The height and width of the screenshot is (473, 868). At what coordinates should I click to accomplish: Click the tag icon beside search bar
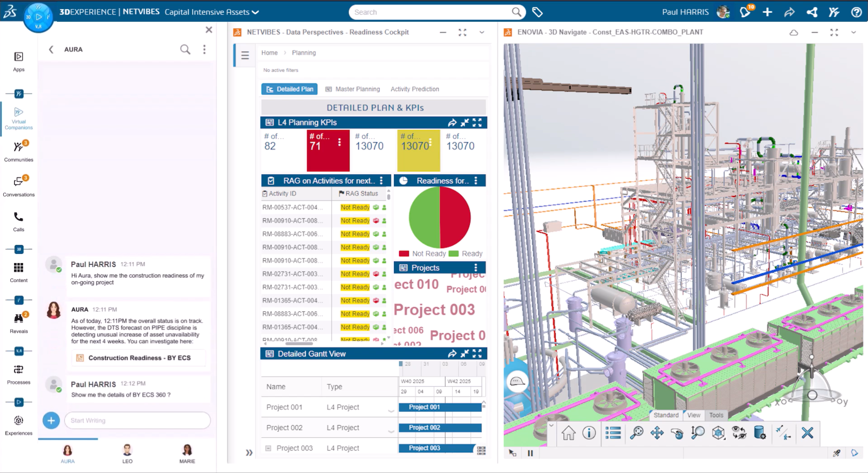pos(537,12)
